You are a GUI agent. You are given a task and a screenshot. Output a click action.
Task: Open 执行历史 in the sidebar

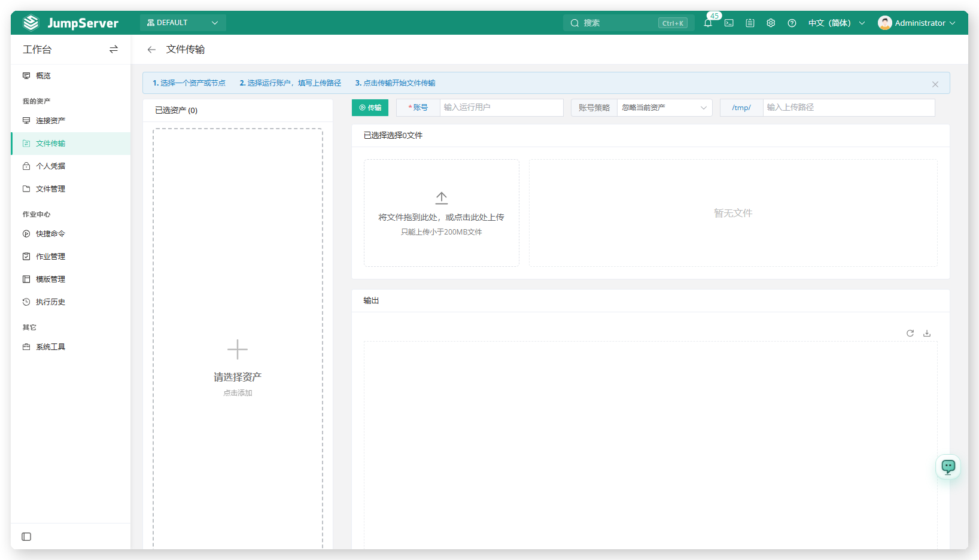[71, 302]
